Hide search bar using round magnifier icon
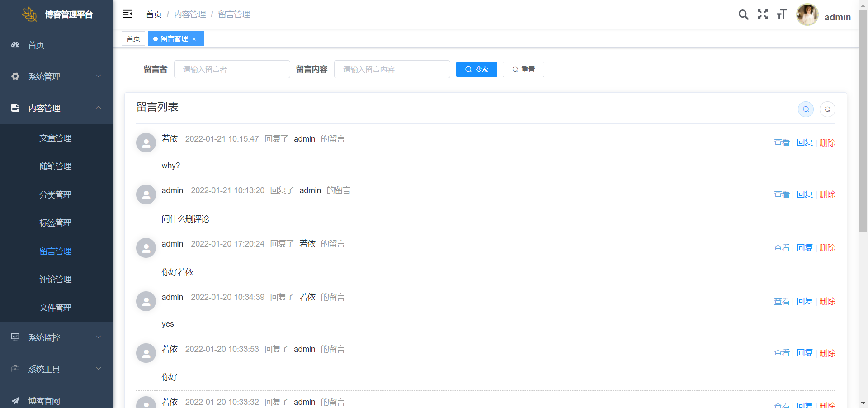Image resolution: width=868 pixels, height=408 pixels. pyautogui.click(x=806, y=109)
